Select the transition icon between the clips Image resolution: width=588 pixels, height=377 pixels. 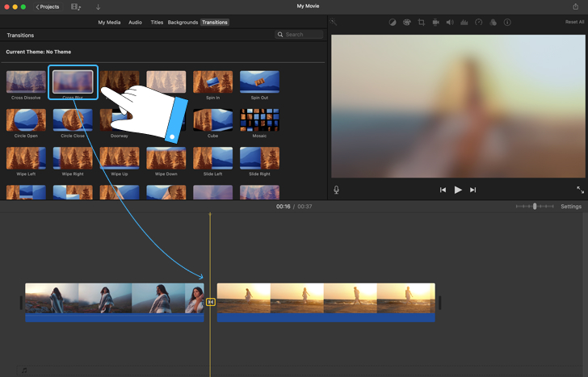pos(211,302)
